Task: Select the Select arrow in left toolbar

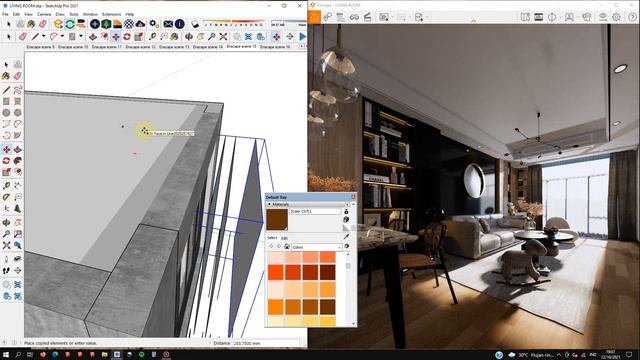Action: point(6,64)
